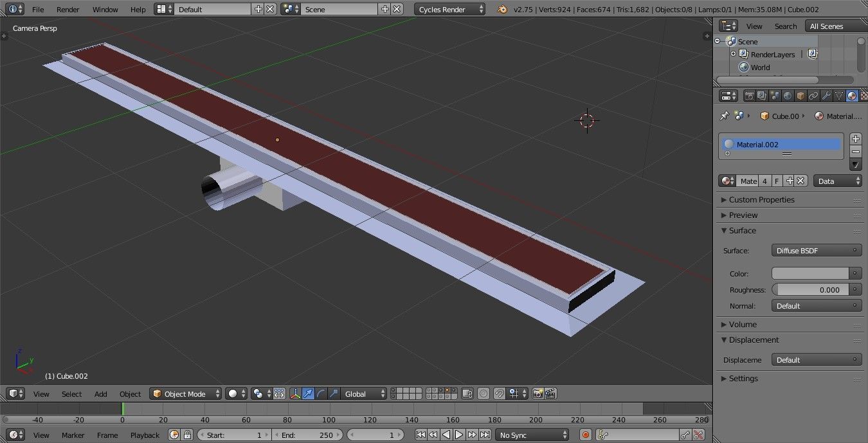Open the screen layout browse icon
This screenshot has width=868, height=443.
(x=165, y=9)
